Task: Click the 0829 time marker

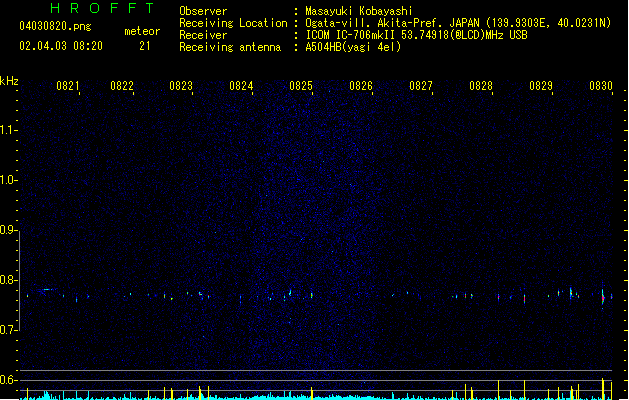Action: click(x=541, y=86)
